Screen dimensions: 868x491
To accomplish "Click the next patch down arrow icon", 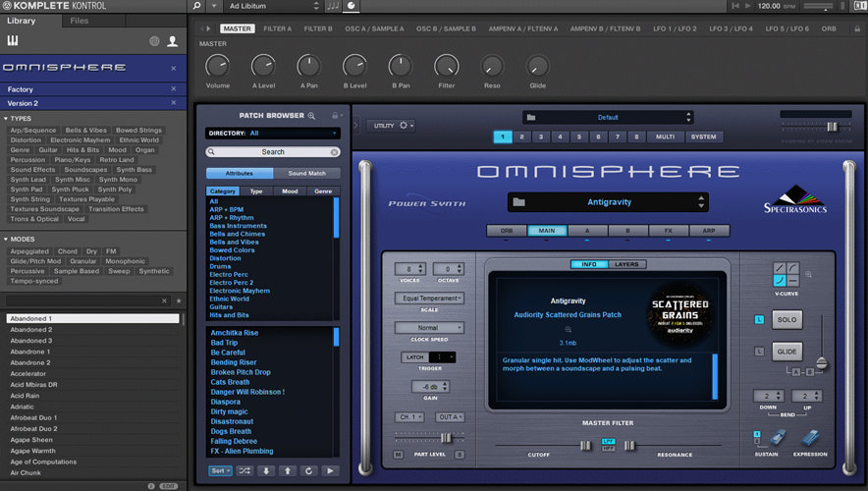I will [x=265, y=471].
